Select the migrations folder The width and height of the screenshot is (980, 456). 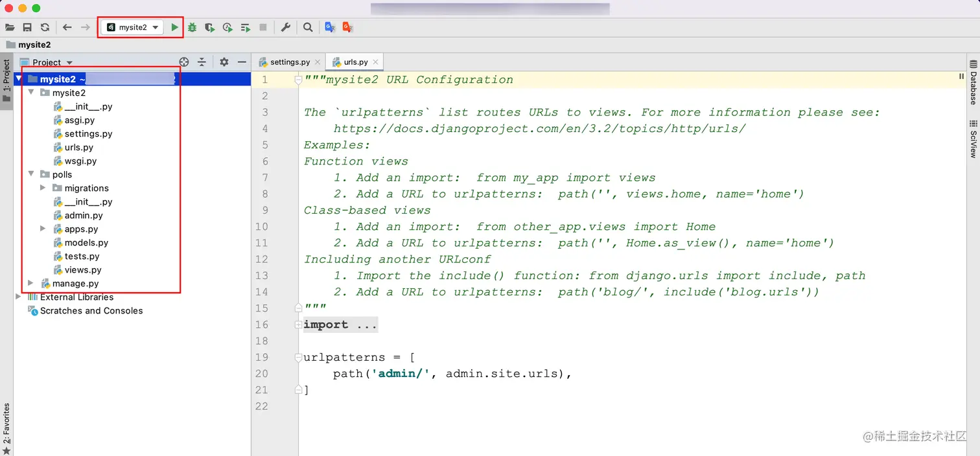[86, 188]
